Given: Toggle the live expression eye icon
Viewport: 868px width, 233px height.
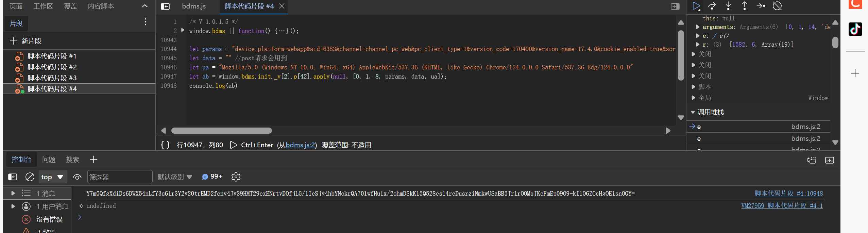Looking at the screenshot, I should (x=77, y=177).
